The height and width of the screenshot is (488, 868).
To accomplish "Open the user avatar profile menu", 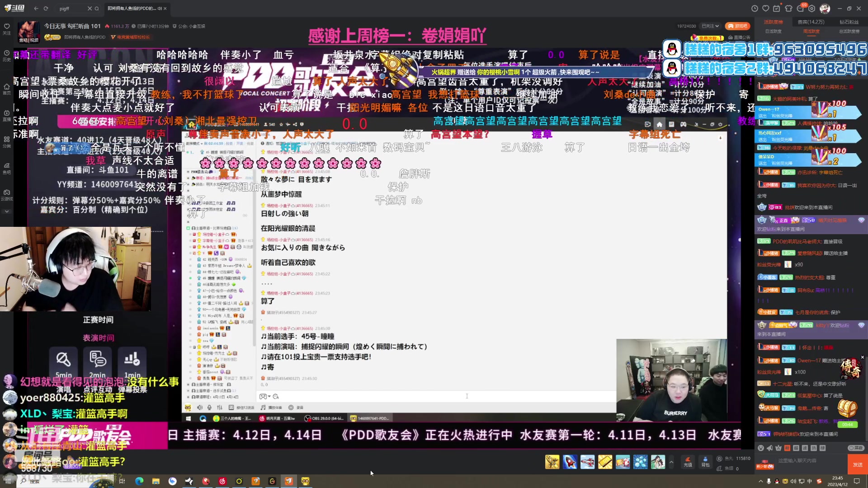I will (x=825, y=9).
